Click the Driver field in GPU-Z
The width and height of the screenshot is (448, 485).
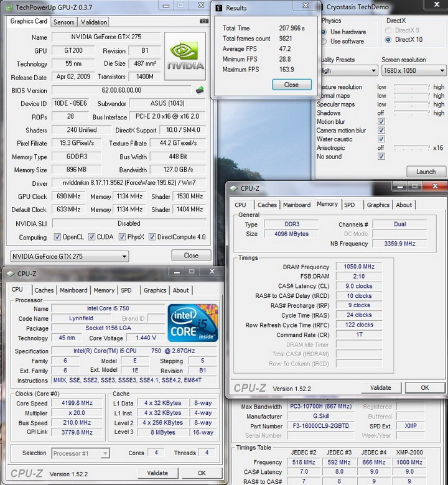coord(129,183)
